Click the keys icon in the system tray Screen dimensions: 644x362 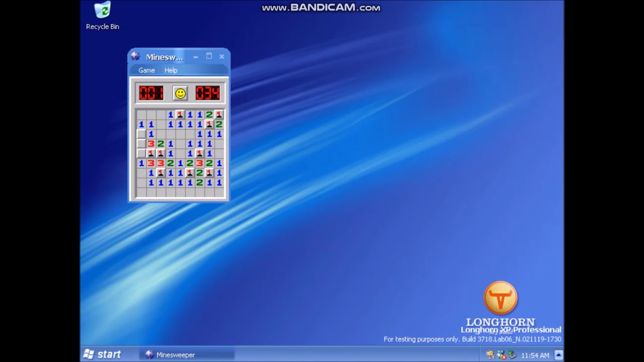pos(491,355)
